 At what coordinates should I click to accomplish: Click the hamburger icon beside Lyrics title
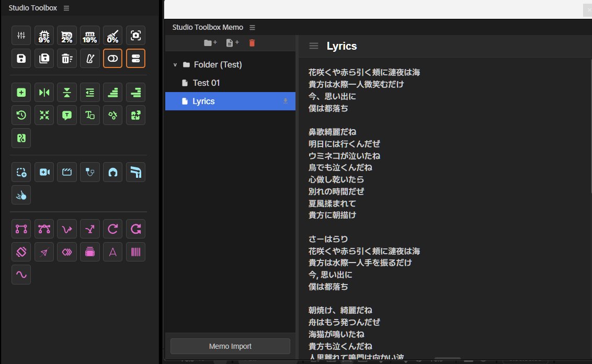pyautogui.click(x=314, y=46)
